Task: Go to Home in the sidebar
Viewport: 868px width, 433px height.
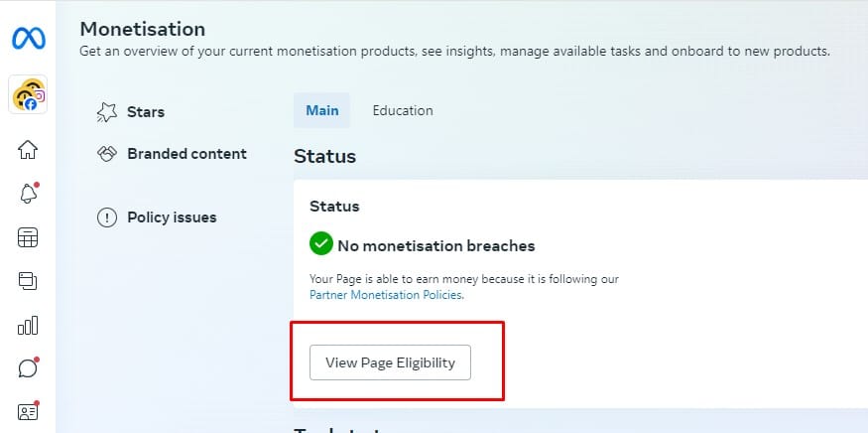Action: [x=28, y=150]
